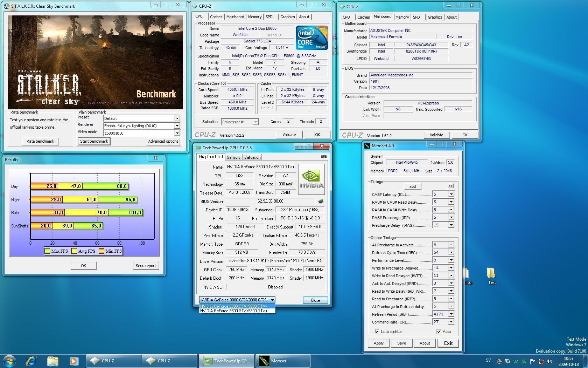This screenshot has width=588, height=368.
Task: Click Send report in the Results window
Action: click(146, 266)
